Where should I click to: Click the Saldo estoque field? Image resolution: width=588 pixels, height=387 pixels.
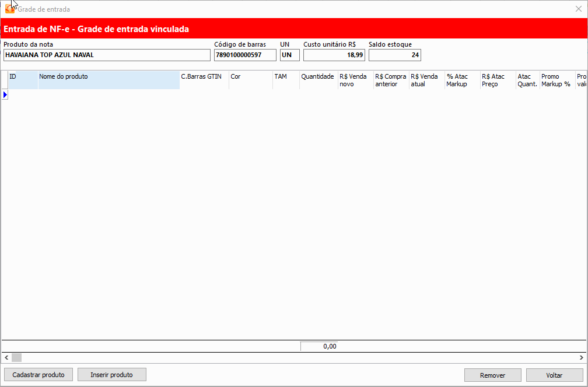[x=394, y=55]
